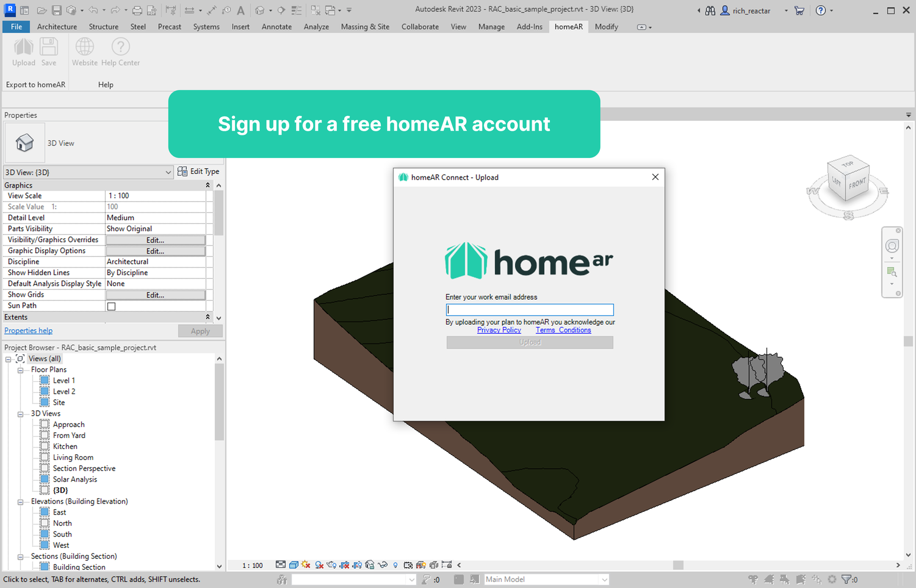Open the Structure ribbon tab
This screenshot has height=588, width=916.
click(104, 27)
